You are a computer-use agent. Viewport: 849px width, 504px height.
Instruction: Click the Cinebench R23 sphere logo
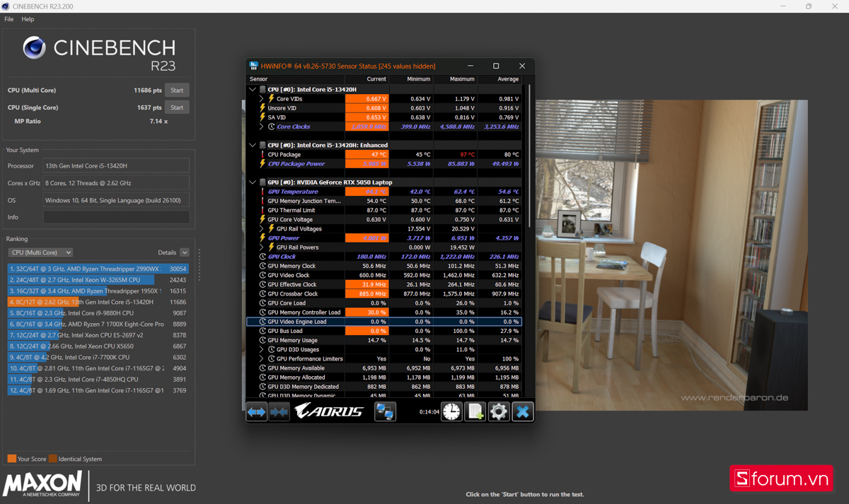pyautogui.click(x=35, y=49)
